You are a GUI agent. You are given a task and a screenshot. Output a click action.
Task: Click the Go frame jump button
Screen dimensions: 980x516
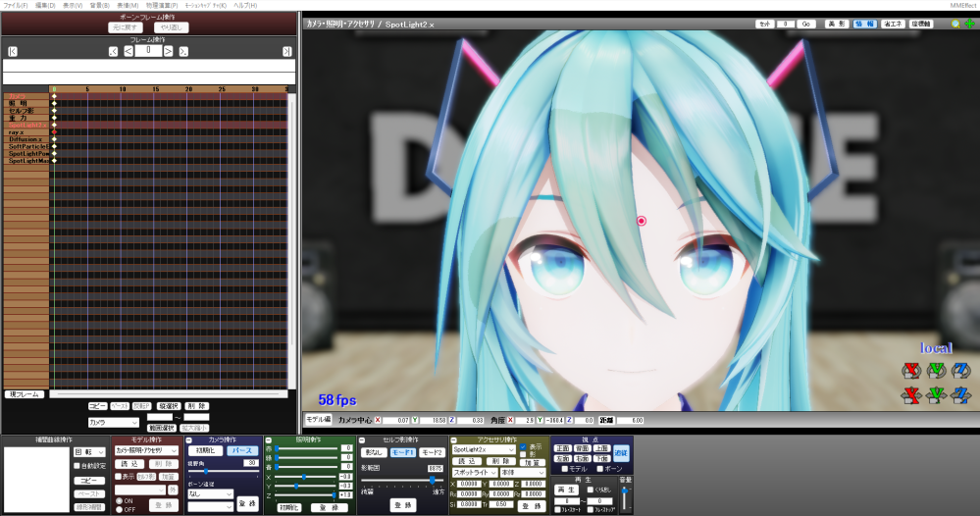[805, 24]
